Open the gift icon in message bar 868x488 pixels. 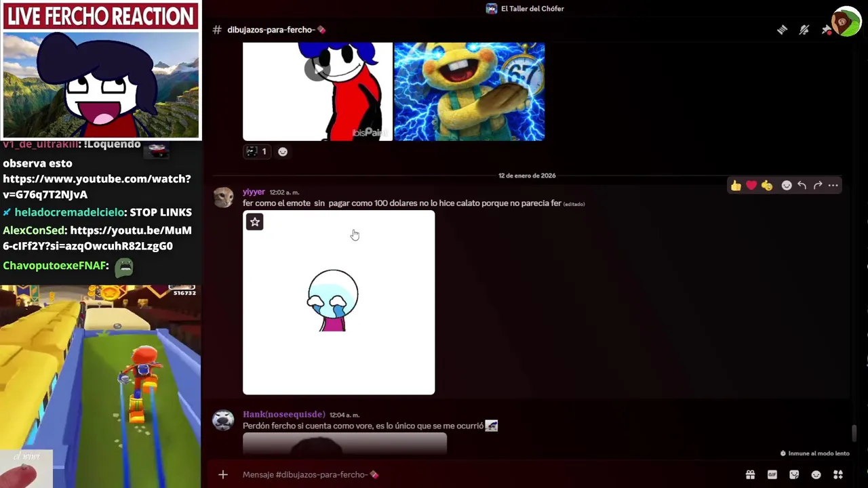coord(750,474)
